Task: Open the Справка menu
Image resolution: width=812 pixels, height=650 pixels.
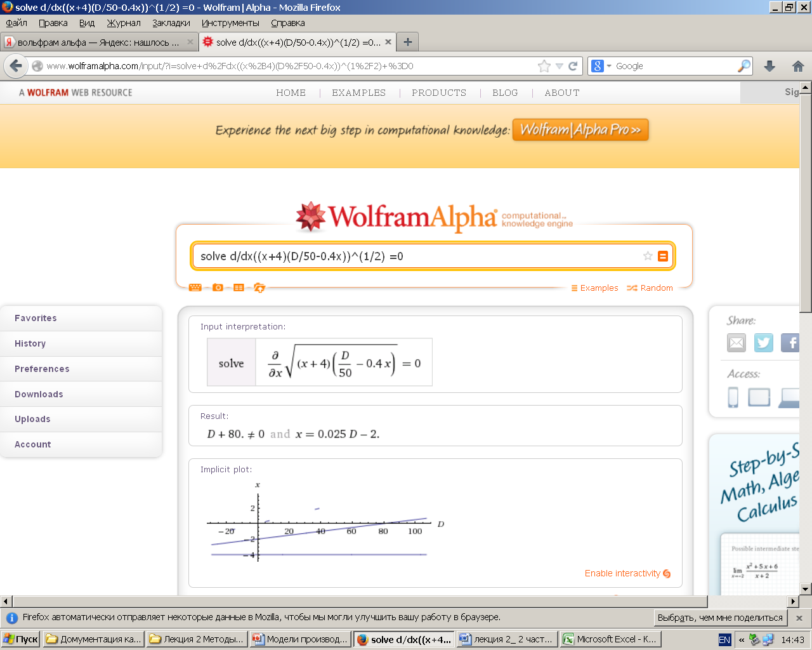Action: click(x=288, y=23)
